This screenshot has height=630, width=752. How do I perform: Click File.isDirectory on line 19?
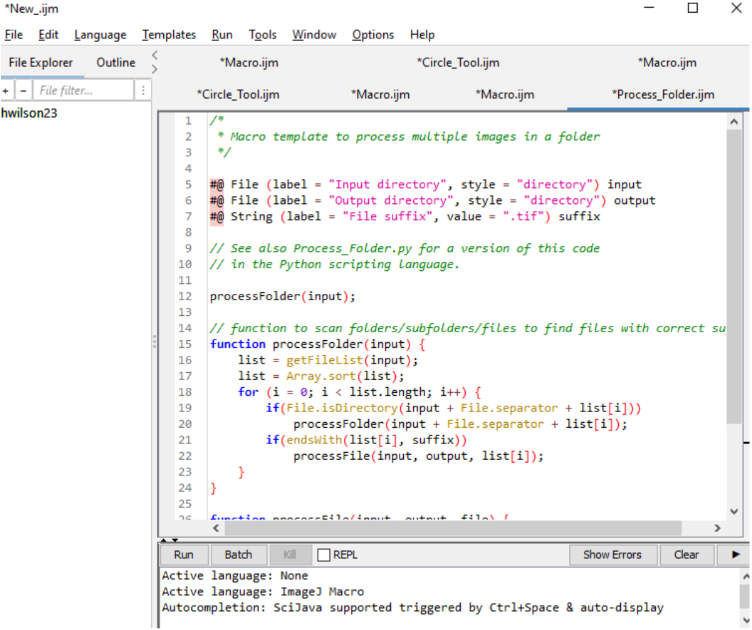(342, 408)
